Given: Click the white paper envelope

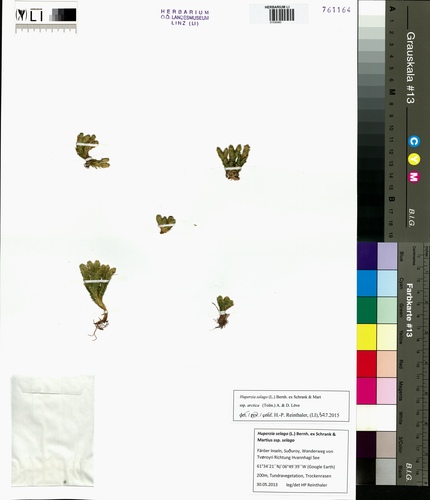Looking at the screenshot, I should [x=53, y=430].
